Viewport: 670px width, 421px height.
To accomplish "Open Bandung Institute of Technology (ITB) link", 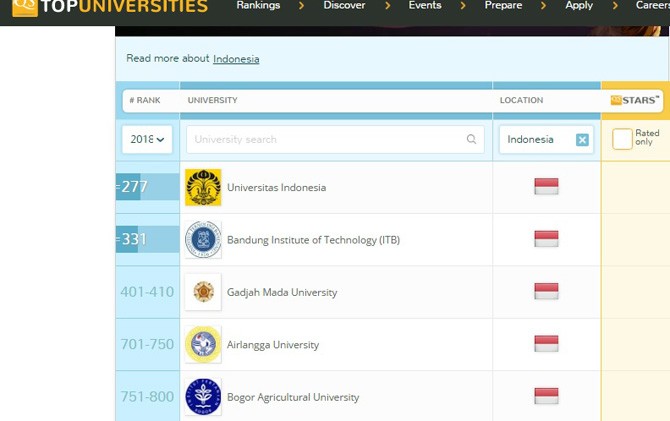I will coord(313,240).
